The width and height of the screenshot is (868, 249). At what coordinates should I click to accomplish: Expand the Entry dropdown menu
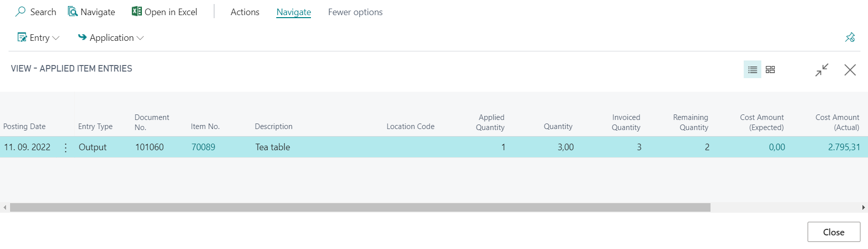point(39,38)
